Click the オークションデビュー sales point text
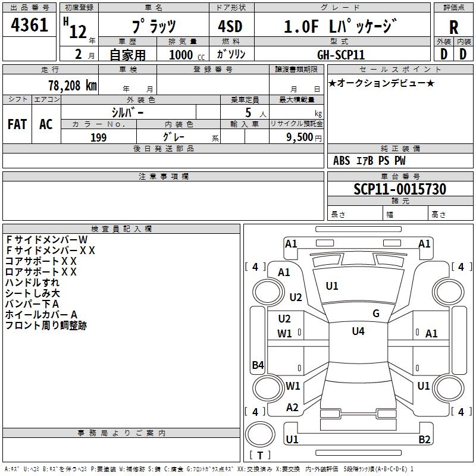This screenshot has width=476, height=476. (x=381, y=83)
